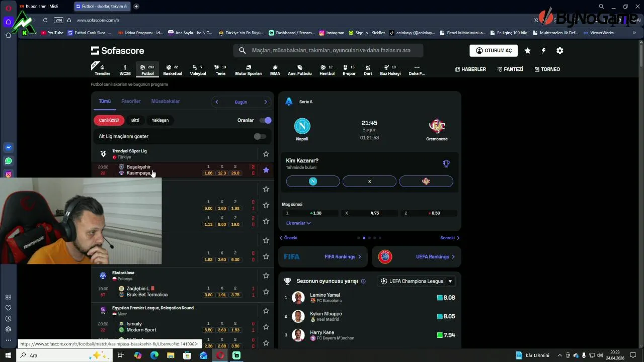Switch to the Favoriler tab
644x362 pixels.
(x=131, y=102)
